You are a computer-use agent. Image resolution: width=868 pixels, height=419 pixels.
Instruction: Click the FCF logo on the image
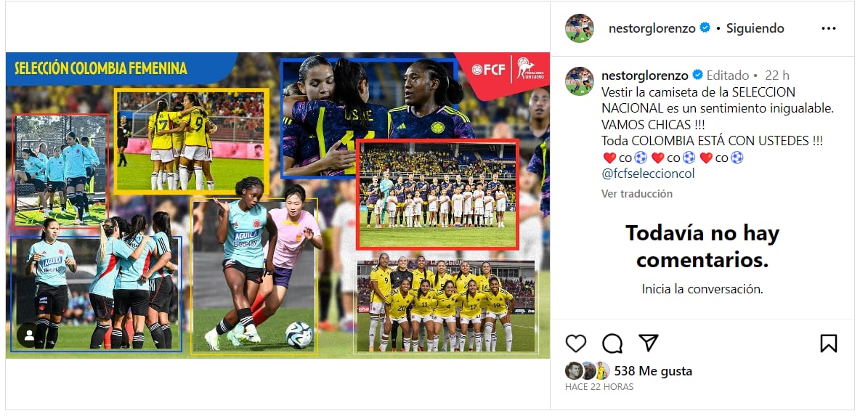pyautogui.click(x=488, y=70)
